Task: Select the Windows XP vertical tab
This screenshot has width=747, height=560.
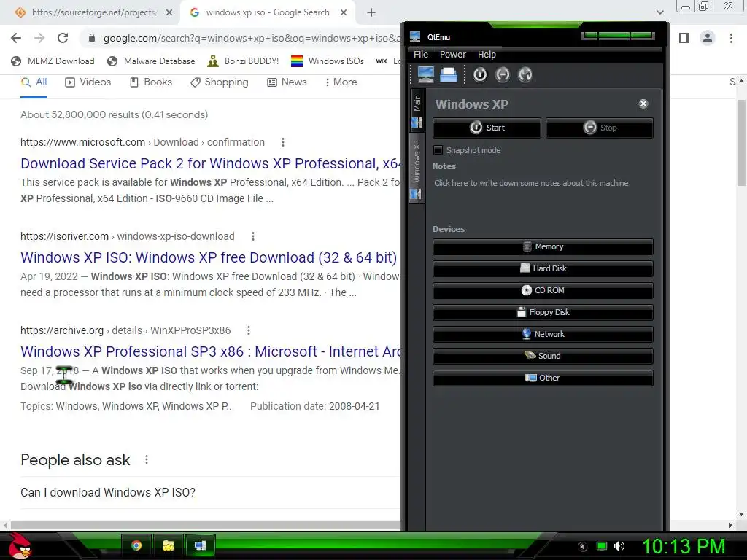Action: (417, 168)
